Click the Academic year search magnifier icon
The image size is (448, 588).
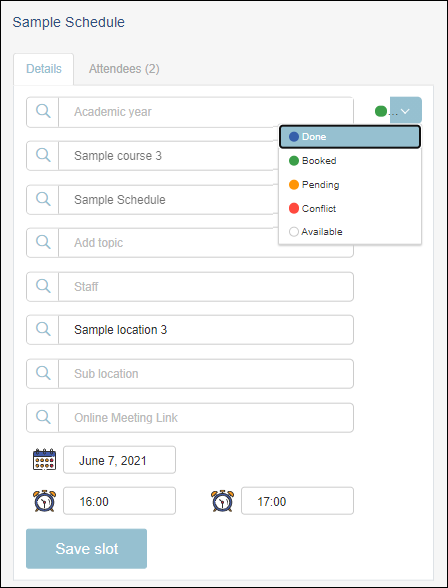tap(43, 111)
